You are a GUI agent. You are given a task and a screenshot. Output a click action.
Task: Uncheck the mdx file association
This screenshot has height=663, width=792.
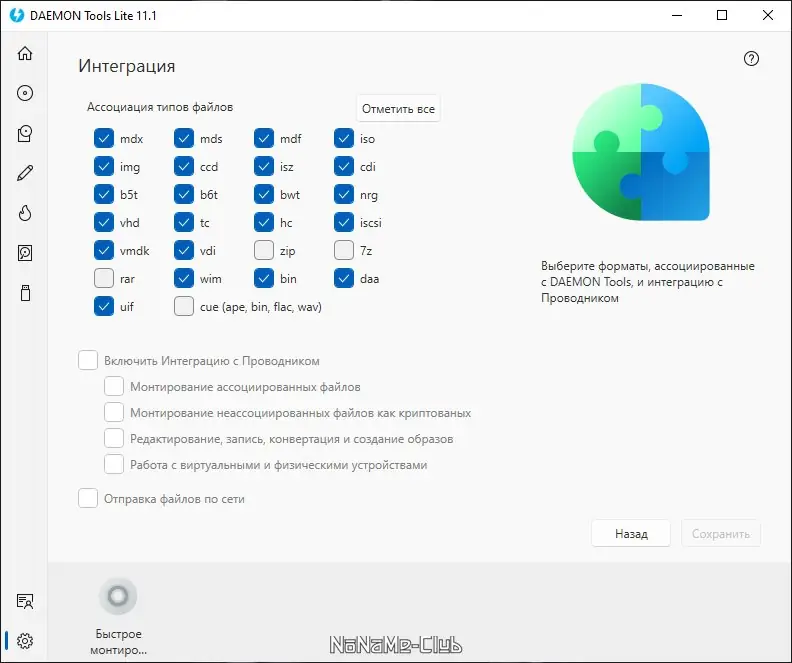point(104,138)
